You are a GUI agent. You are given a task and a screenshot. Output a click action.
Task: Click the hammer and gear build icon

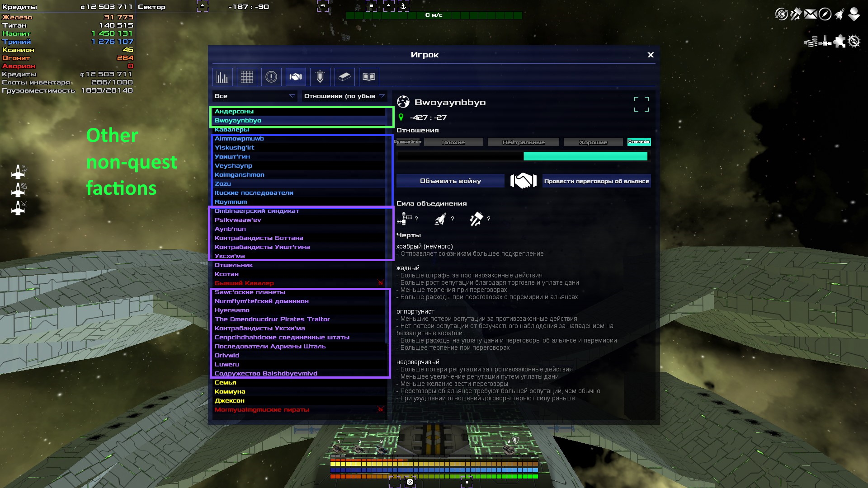[x=796, y=14]
